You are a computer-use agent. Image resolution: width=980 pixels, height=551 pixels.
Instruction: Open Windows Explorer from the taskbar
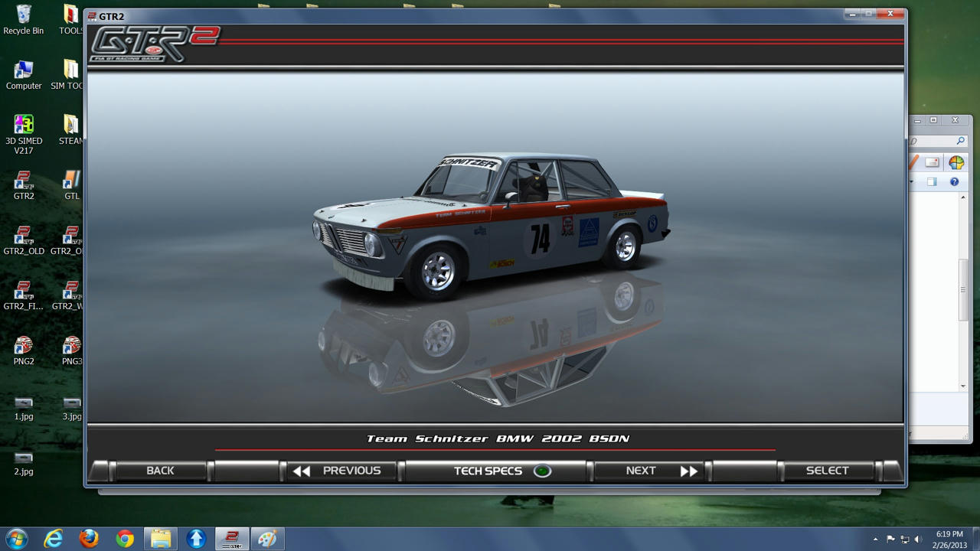[x=161, y=539]
